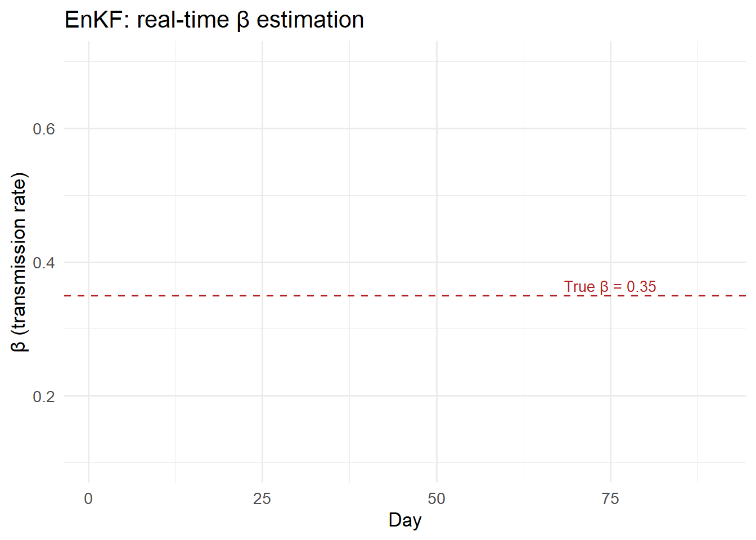
Task: Click the 75 x-axis tick label
Action: pos(610,498)
